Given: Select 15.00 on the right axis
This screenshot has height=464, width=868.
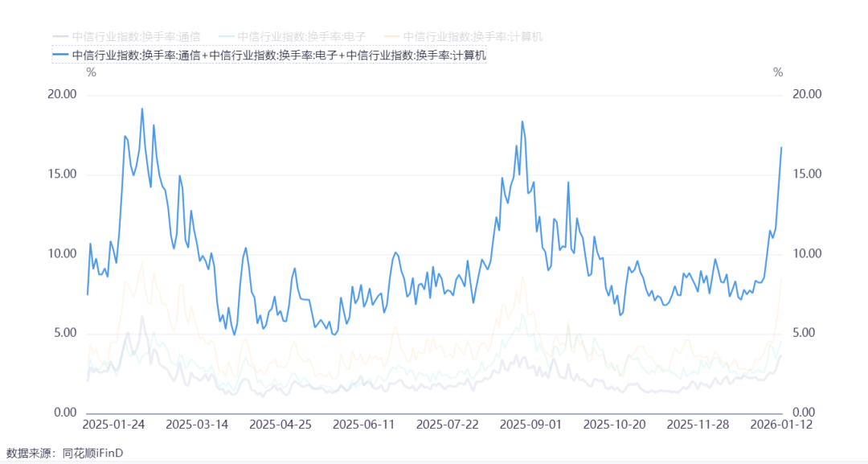Looking at the screenshot, I should point(807,174).
